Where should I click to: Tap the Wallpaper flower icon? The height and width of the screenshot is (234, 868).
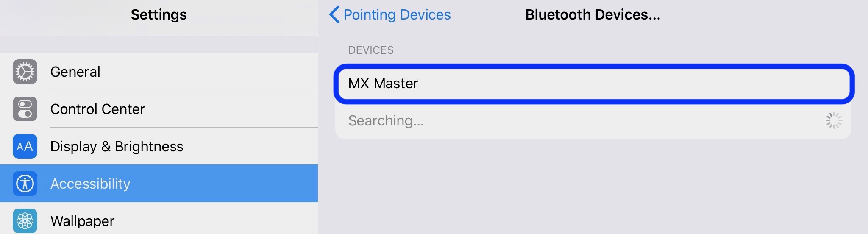point(25,221)
